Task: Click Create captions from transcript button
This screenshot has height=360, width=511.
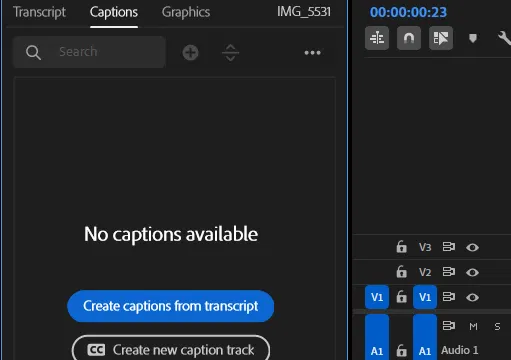Action: (171, 306)
